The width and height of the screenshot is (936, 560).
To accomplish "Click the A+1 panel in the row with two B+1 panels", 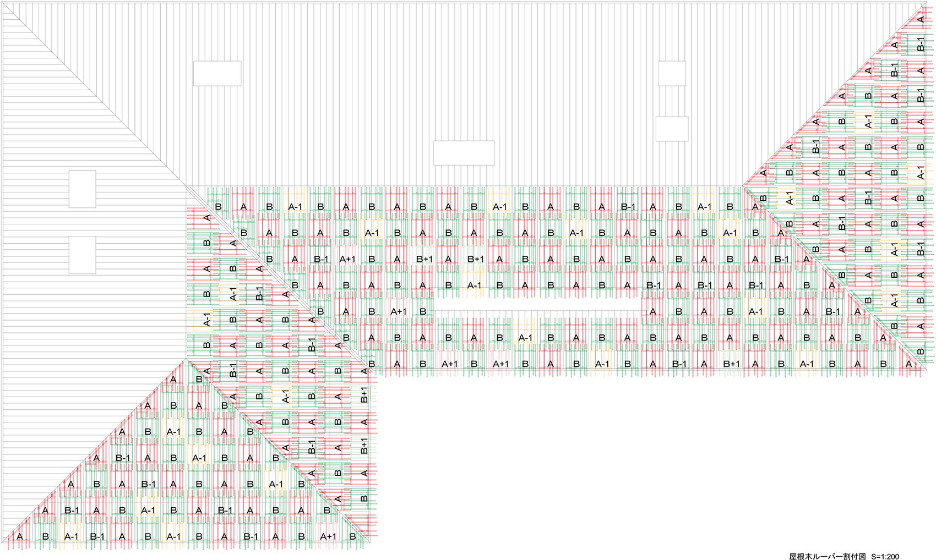I will [x=347, y=259].
